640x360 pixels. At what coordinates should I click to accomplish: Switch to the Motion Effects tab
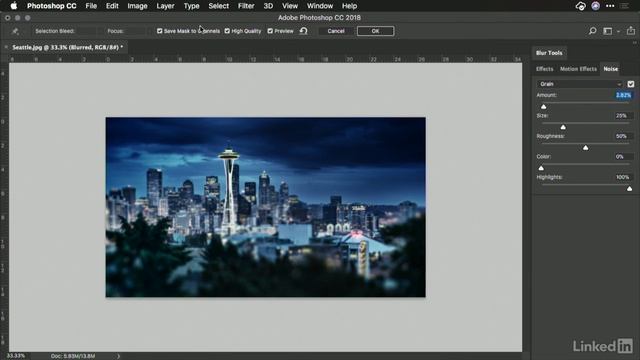578,69
